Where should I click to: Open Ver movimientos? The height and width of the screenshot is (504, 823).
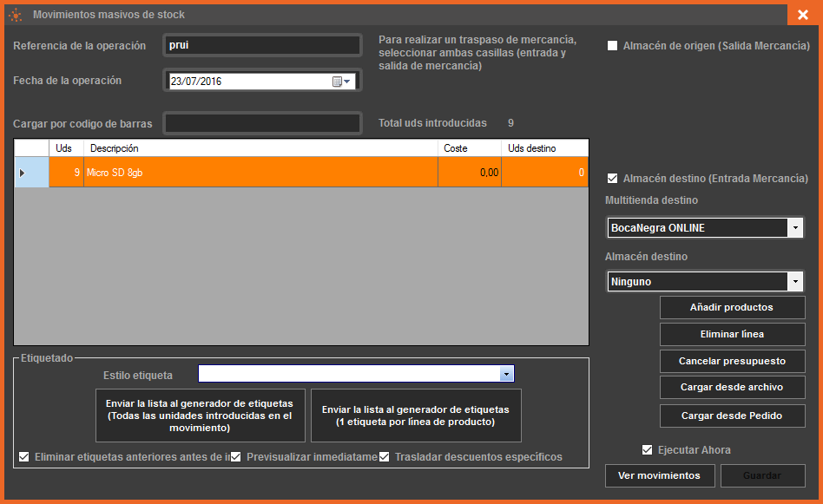[x=659, y=475]
